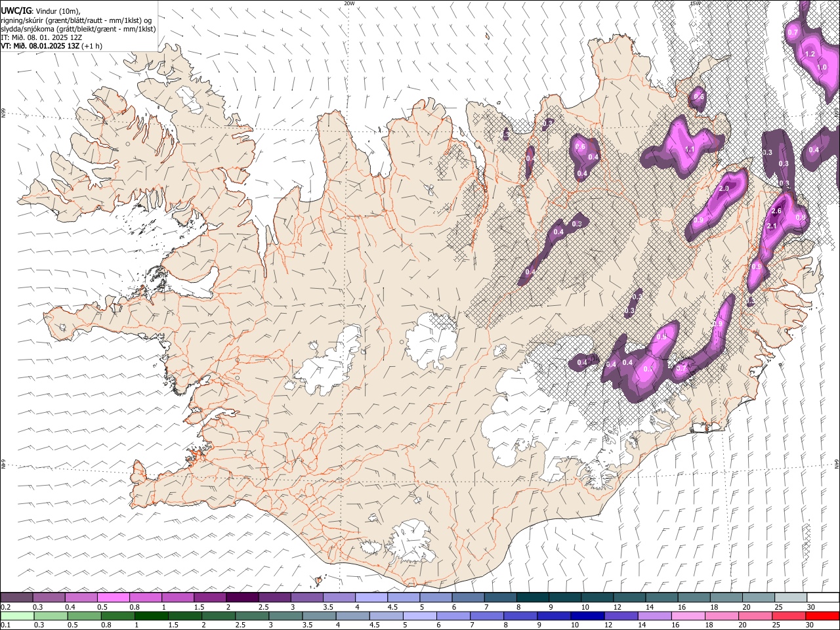840x630 pixels.
Task: Click top-scale swatch between 1 and 1.5
Action: [178, 597]
